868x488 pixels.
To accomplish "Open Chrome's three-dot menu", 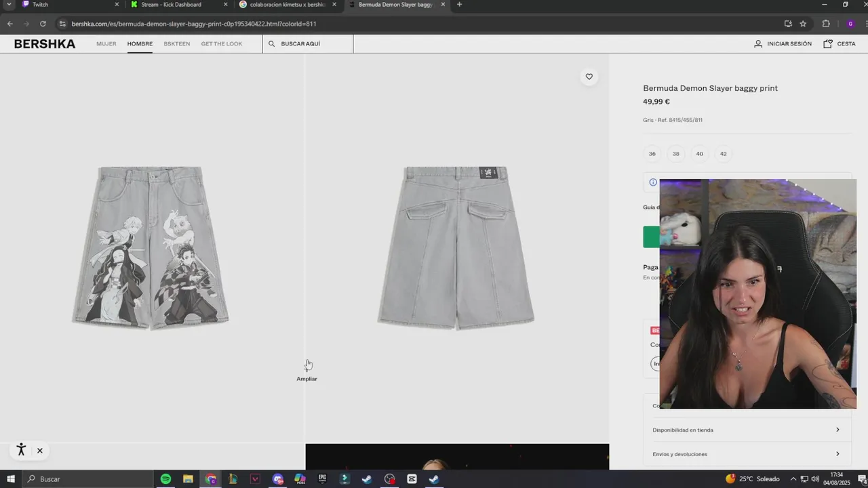I will 866,24.
